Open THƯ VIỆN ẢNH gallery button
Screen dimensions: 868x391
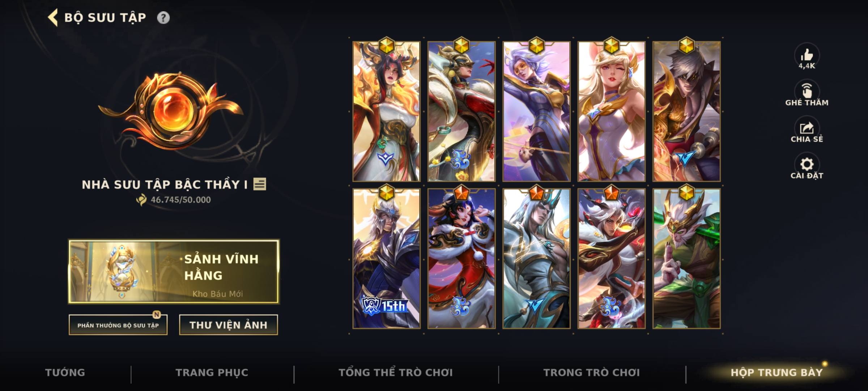[x=229, y=325]
